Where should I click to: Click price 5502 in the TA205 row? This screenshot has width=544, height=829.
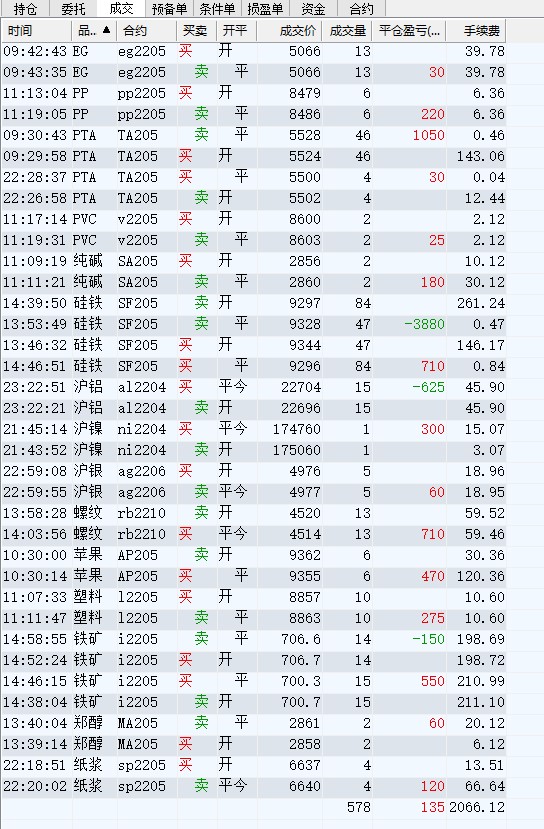(x=305, y=198)
